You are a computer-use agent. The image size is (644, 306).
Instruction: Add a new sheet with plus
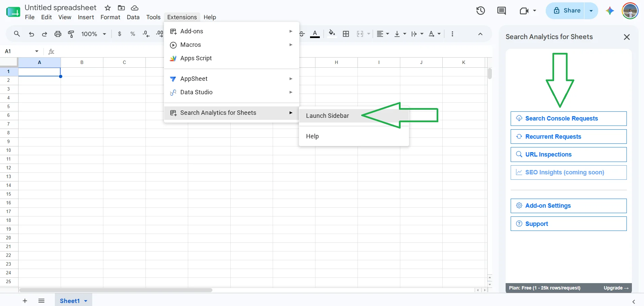click(25, 301)
